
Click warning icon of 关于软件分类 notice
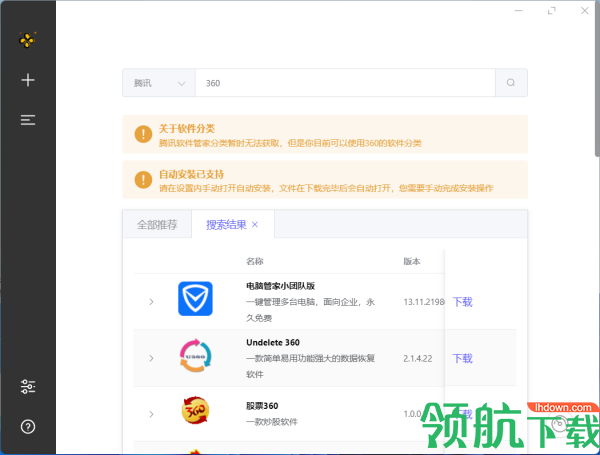(143, 134)
